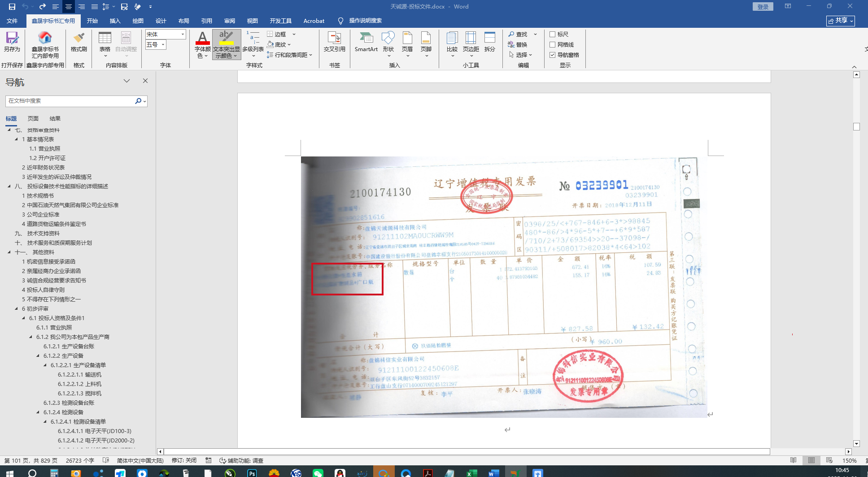The width and height of the screenshot is (868, 477).
Task: Open the 共享 share dropdown
Action: pyautogui.click(x=841, y=21)
